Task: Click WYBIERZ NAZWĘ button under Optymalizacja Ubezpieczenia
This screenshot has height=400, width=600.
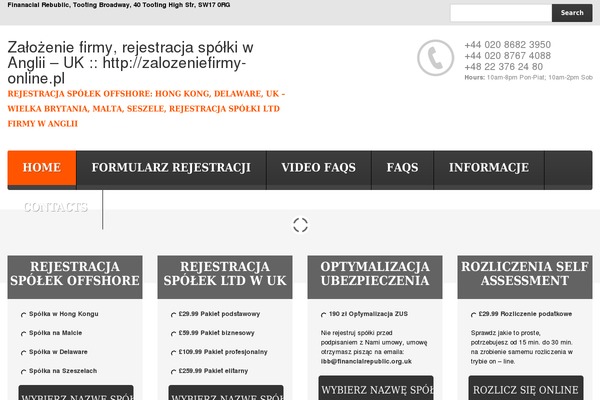Action: 376,388
